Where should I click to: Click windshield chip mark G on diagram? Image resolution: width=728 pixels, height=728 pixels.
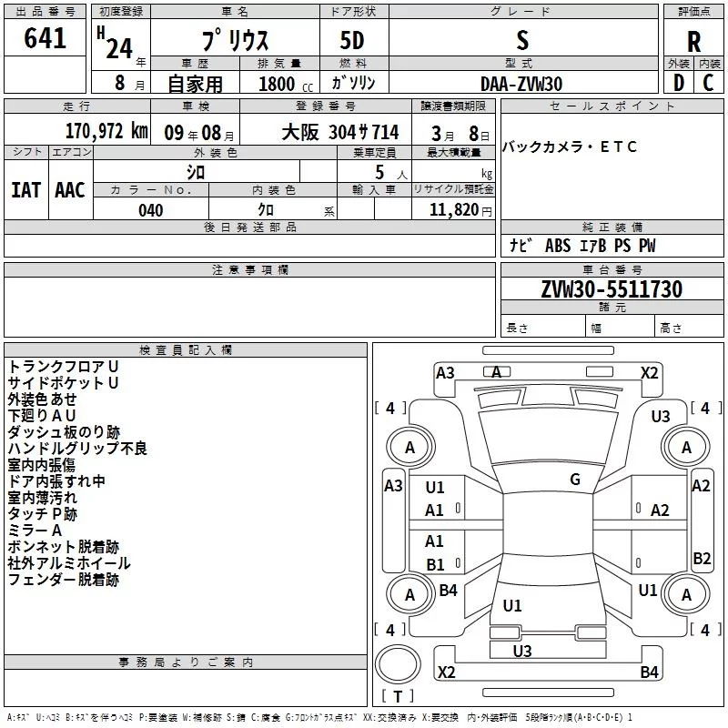[x=575, y=480]
